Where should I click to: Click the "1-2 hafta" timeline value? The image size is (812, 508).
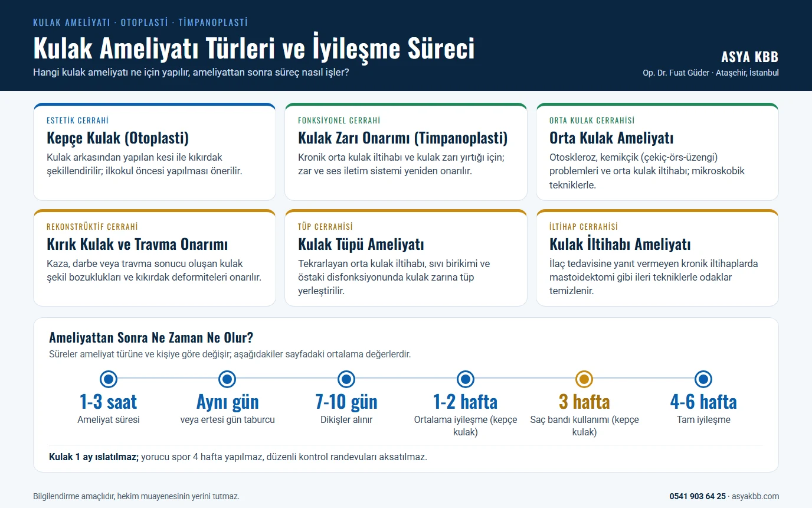point(466,402)
